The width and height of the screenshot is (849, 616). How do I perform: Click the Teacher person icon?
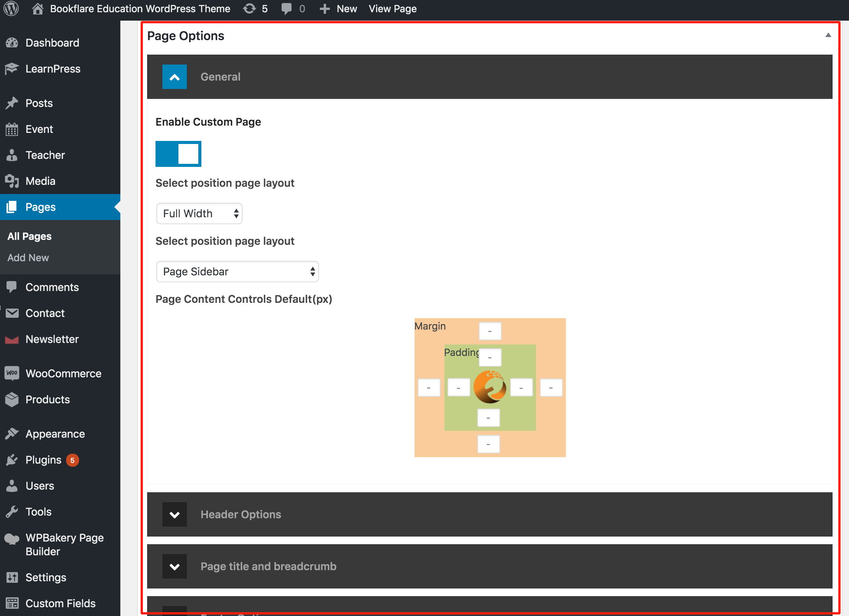click(x=12, y=155)
